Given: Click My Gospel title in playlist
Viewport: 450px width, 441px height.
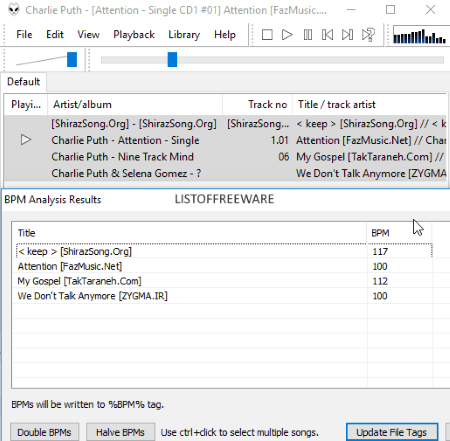Looking at the screenshot, I should point(370,157).
